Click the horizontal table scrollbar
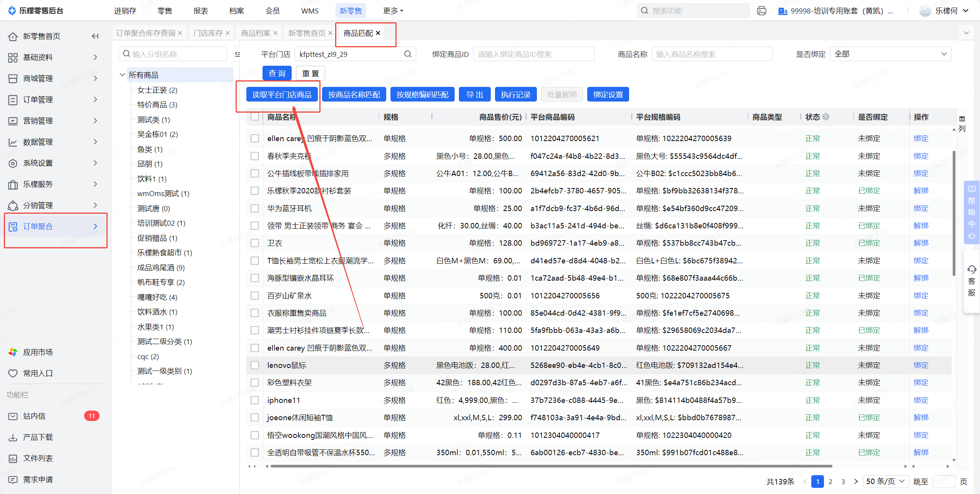 pos(551,466)
